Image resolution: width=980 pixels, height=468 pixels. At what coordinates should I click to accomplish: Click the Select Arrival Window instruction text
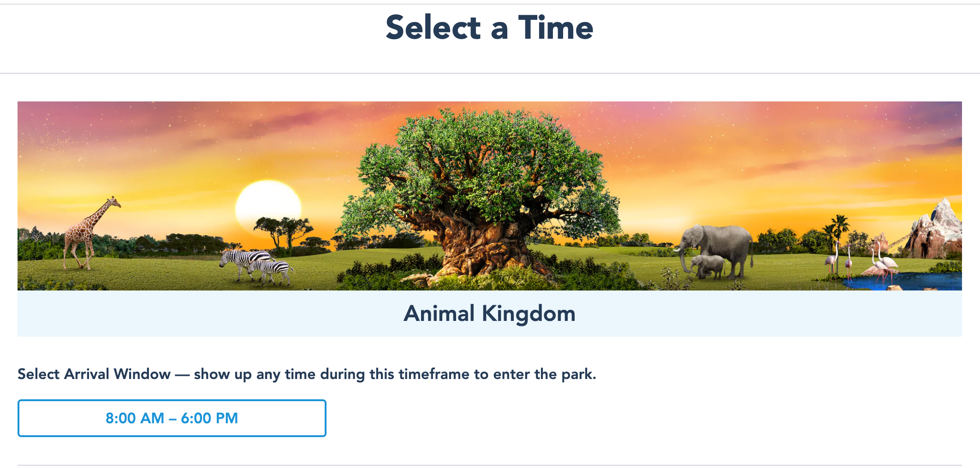[307, 374]
